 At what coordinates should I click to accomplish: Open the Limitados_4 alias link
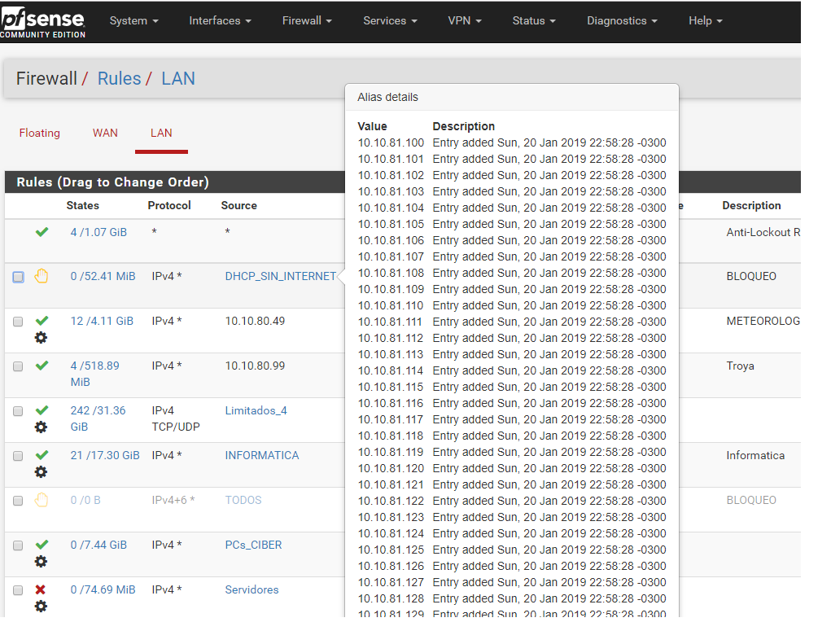coord(256,410)
